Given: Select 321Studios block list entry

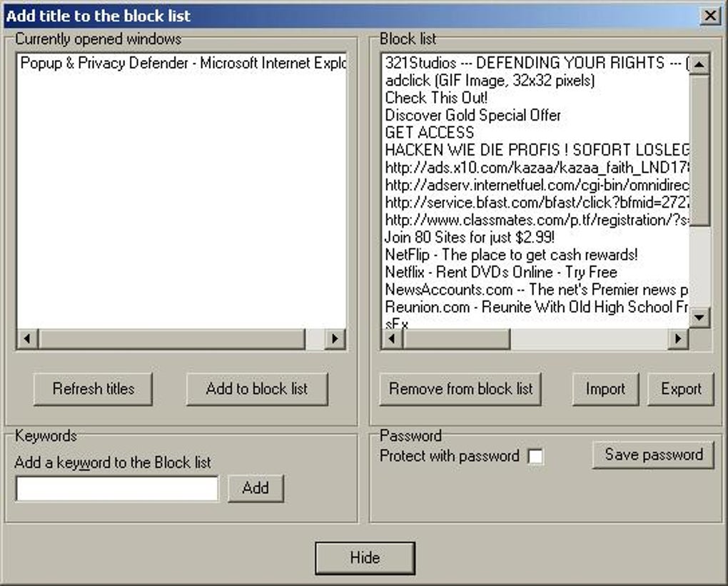Looking at the screenshot, I should 536,63.
